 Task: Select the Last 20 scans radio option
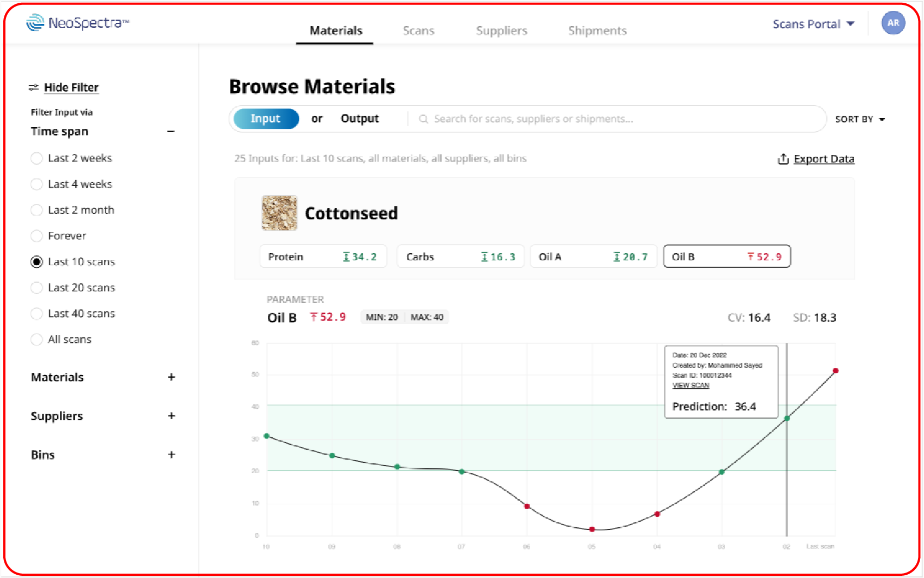(37, 288)
